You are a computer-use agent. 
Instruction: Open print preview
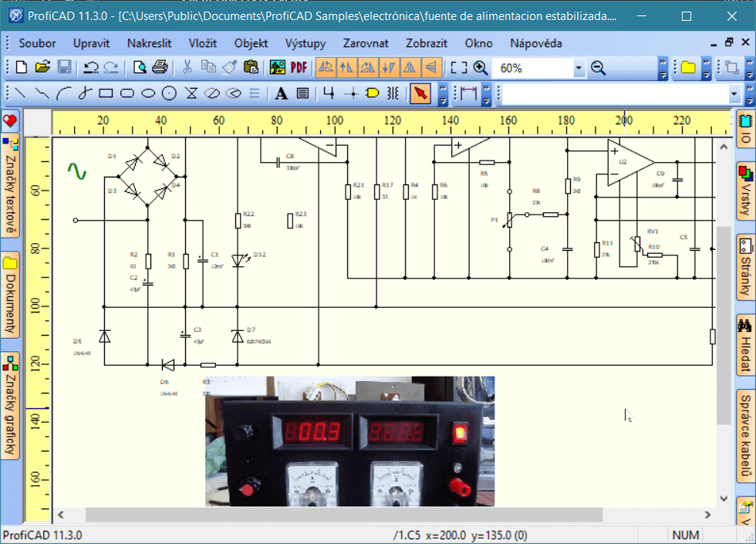pos(140,68)
